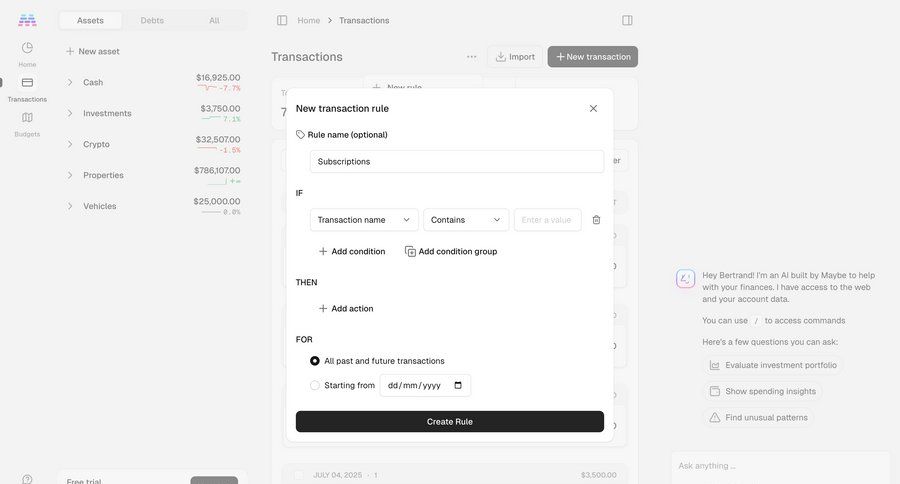Screen dimensions: 900x484
Task: Click the Import button
Action: point(515,57)
